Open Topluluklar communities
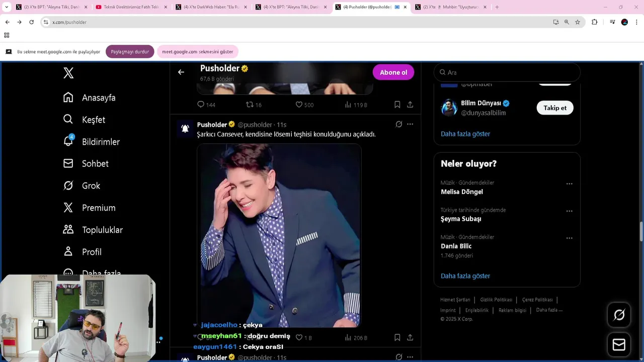This screenshot has height=362, width=644. tap(93, 230)
